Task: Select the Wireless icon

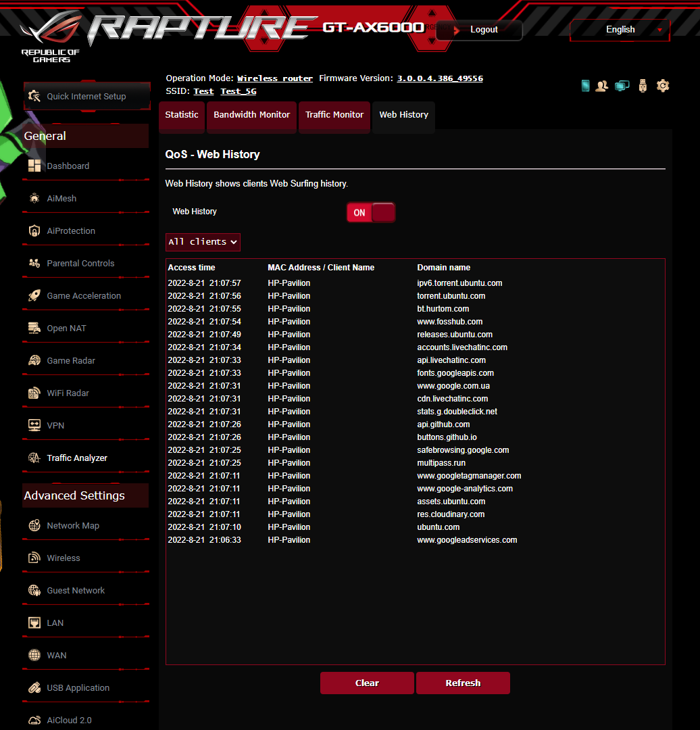Action: point(34,558)
